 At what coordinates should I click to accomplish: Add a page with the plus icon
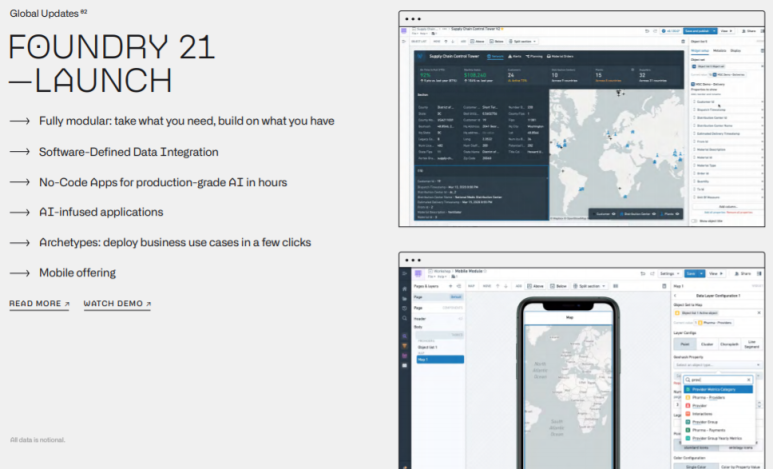(x=450, y=286)
